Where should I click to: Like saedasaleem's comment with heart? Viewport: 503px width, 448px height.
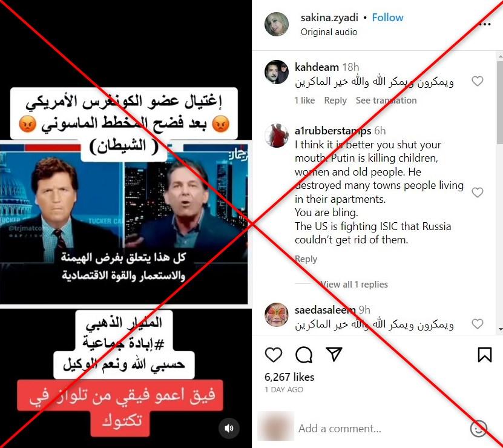point(478,323)
